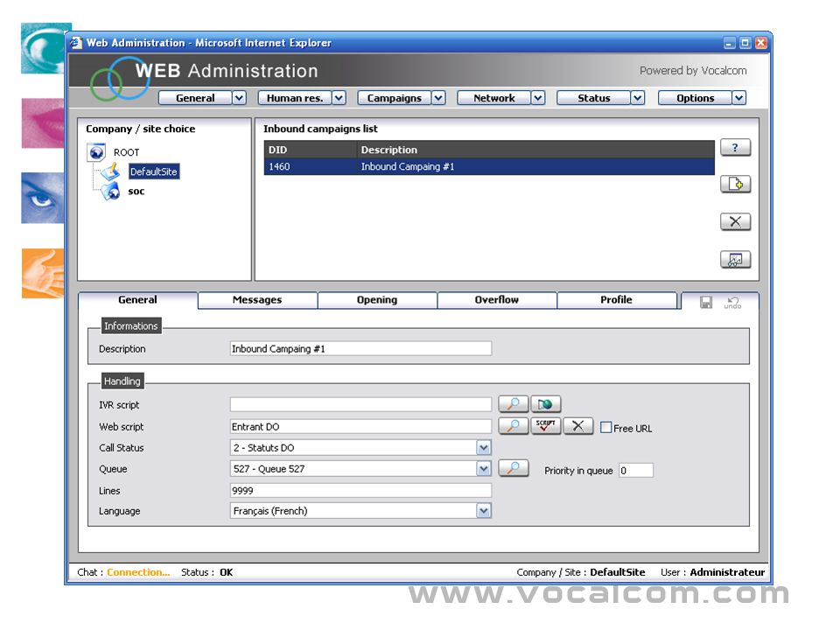Open the campaign statistics chart button
The image size is (840, 630).
point(735,260)
